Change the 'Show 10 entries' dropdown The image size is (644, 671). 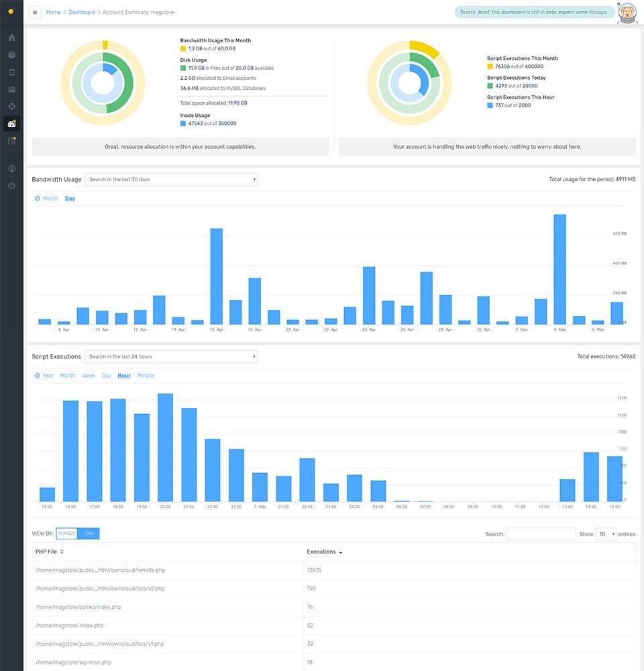(606, 533)
